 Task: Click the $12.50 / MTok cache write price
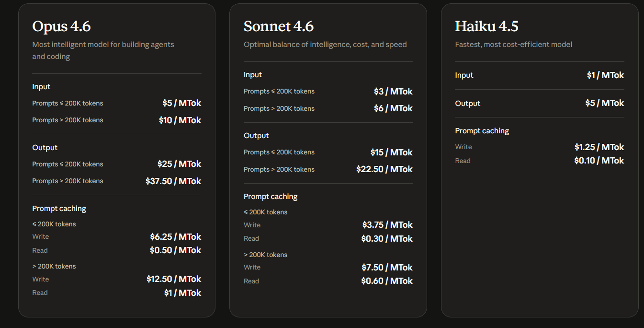point(174,279)
